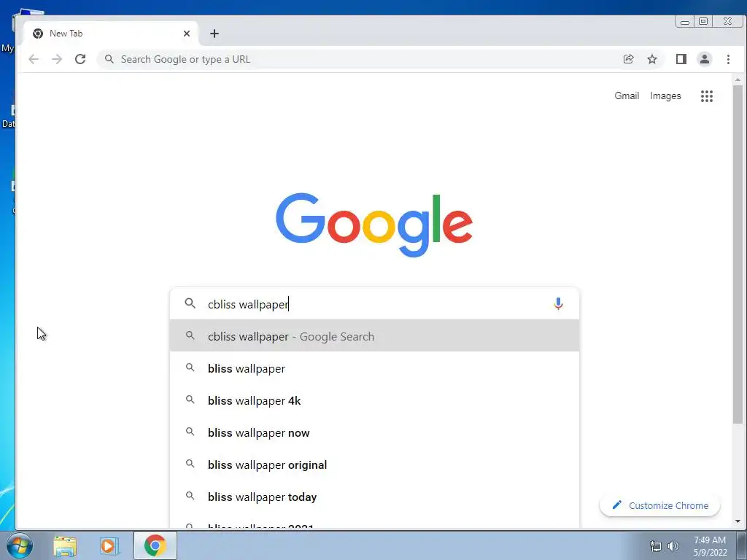
Task: Reload the current page
Action: (x=80, y=59)
